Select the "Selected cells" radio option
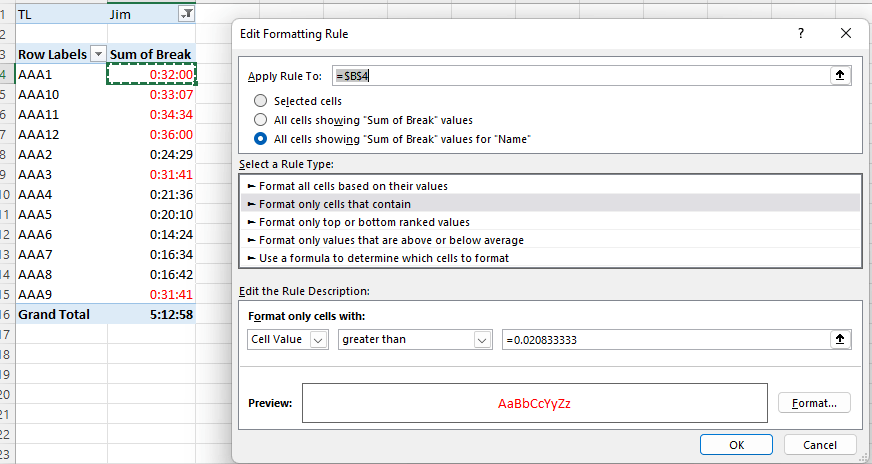Viewport: 872px width, 464px height. tap(260, 101)
